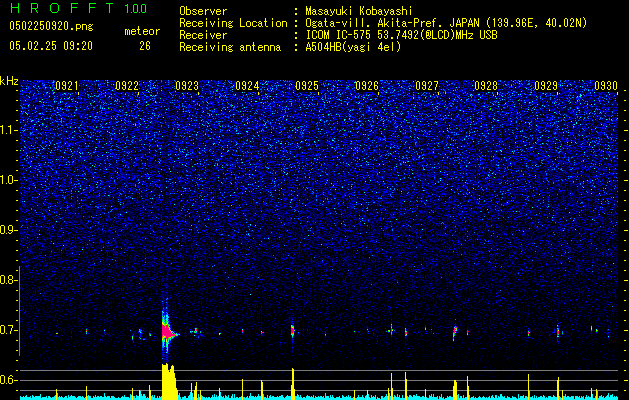Click the version number 1.0.0
Image resolution: width=629 pixels, height=400 pixels.
[135, 9]
